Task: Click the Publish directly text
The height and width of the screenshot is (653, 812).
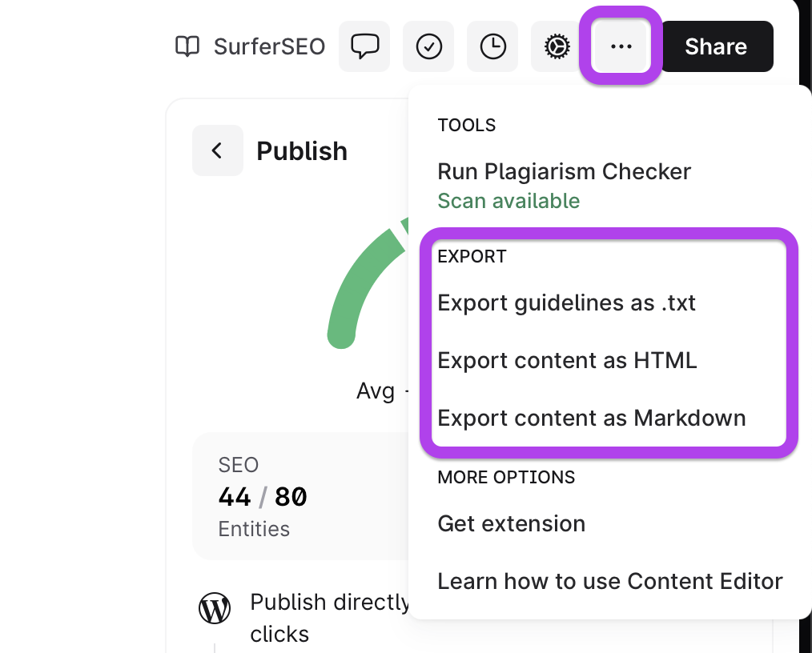Action: tap(328, 602)
